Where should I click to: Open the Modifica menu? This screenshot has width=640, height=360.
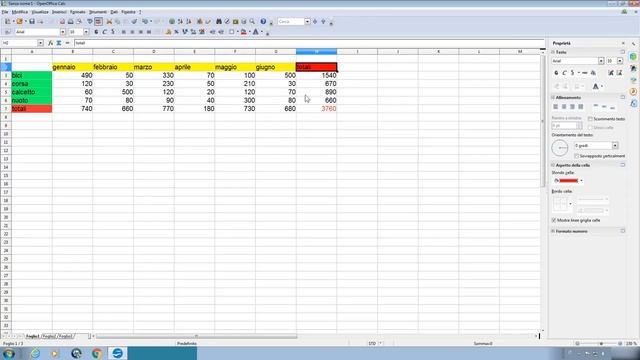coord(20,12)
